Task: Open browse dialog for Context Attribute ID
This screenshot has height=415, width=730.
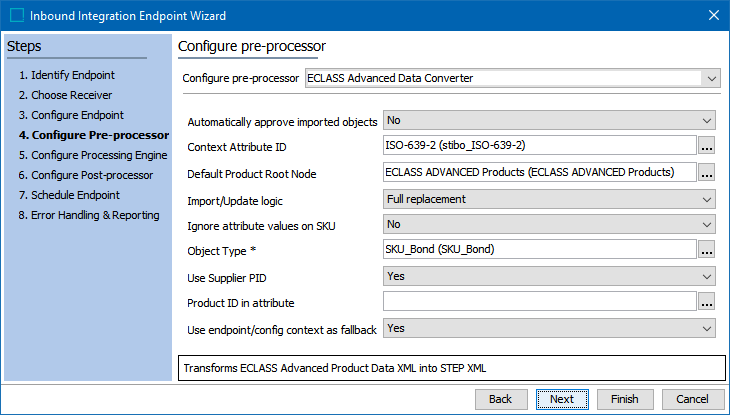Action: tap(706, 146)
